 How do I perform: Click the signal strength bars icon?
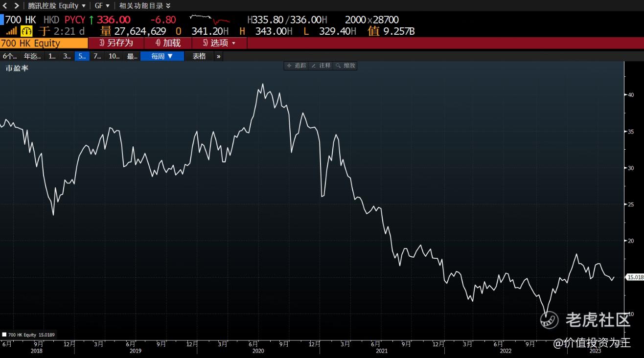(12, 31)
